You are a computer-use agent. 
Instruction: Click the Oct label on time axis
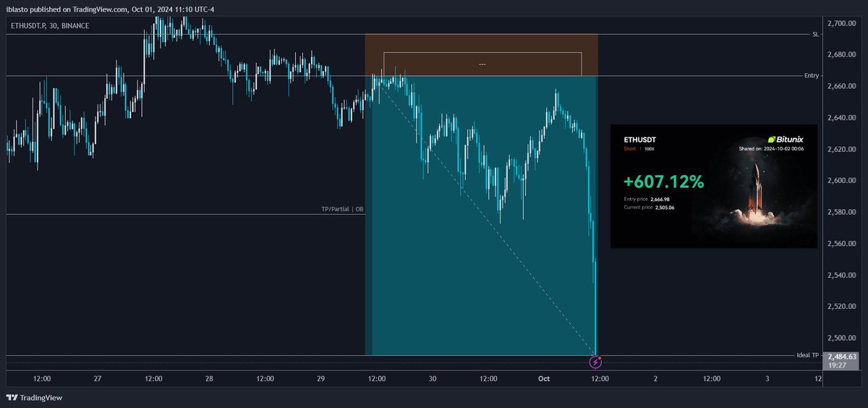coord(543,378)
